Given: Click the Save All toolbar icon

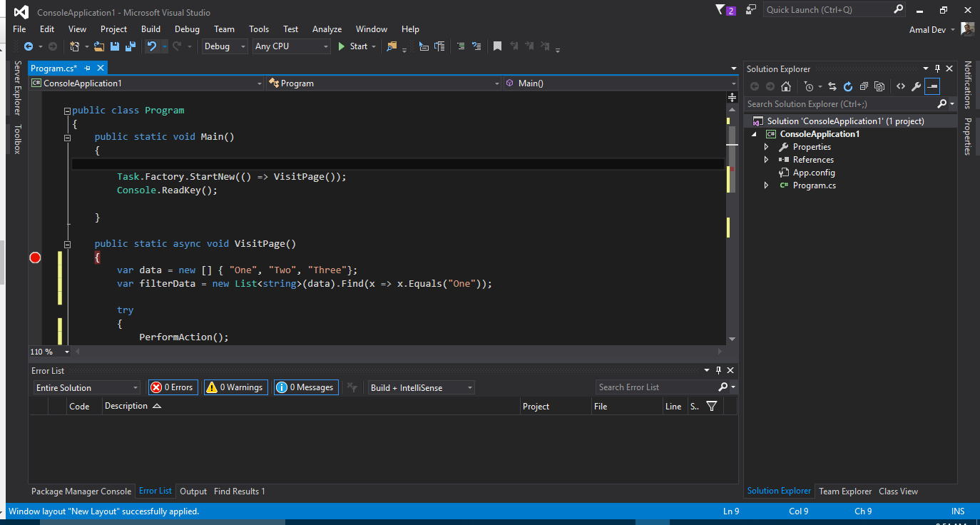Looking at the screenshot, I should tap(130, 46).
